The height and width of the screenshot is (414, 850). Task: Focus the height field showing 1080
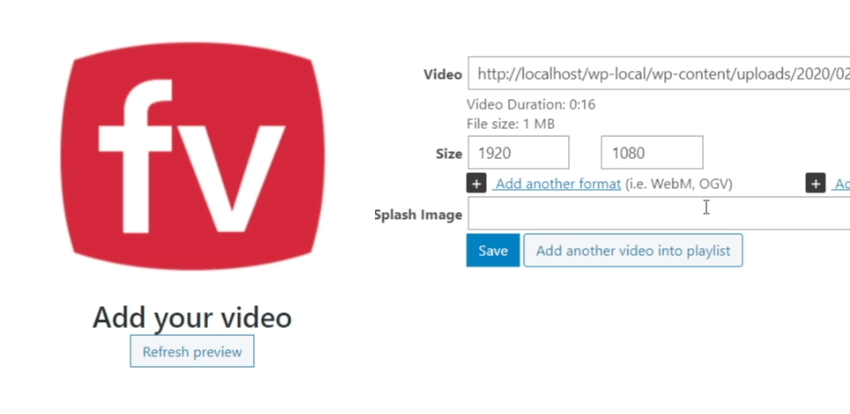pyautogui.click(x=652, y=153)
